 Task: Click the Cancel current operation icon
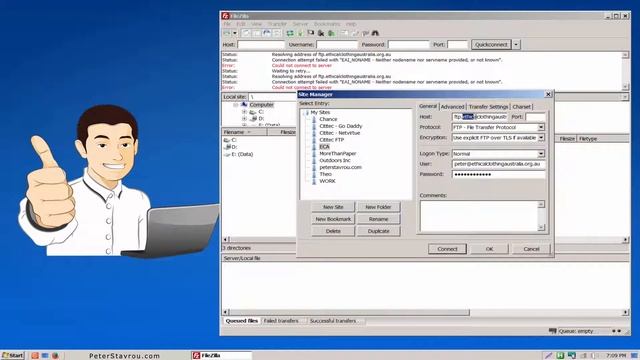click(311, 33)
